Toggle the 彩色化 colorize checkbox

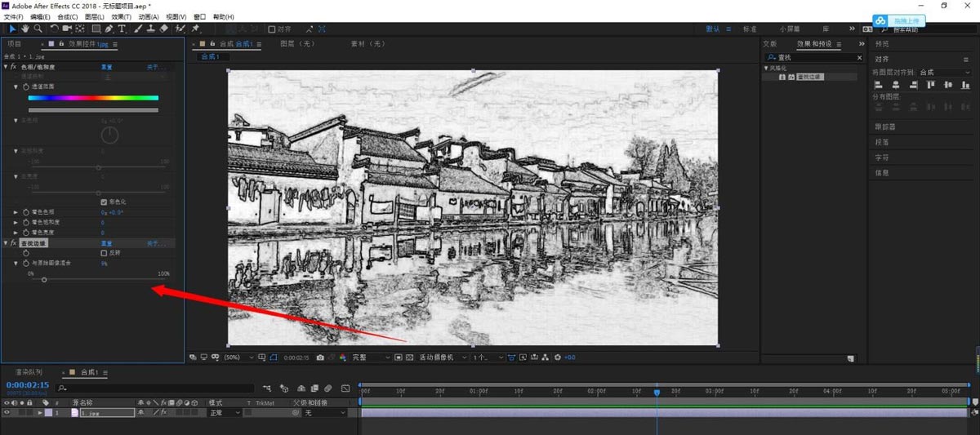click(x=104, y=202)
